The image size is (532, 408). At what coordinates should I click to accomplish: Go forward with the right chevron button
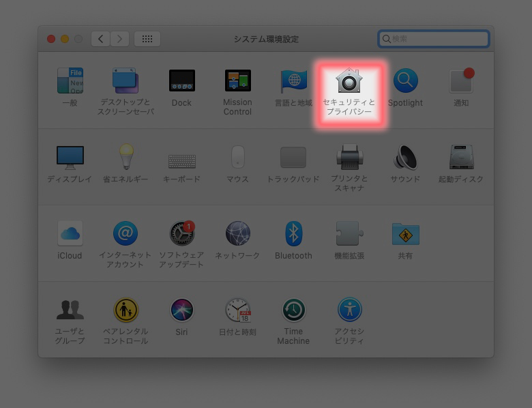pos(119,39)
